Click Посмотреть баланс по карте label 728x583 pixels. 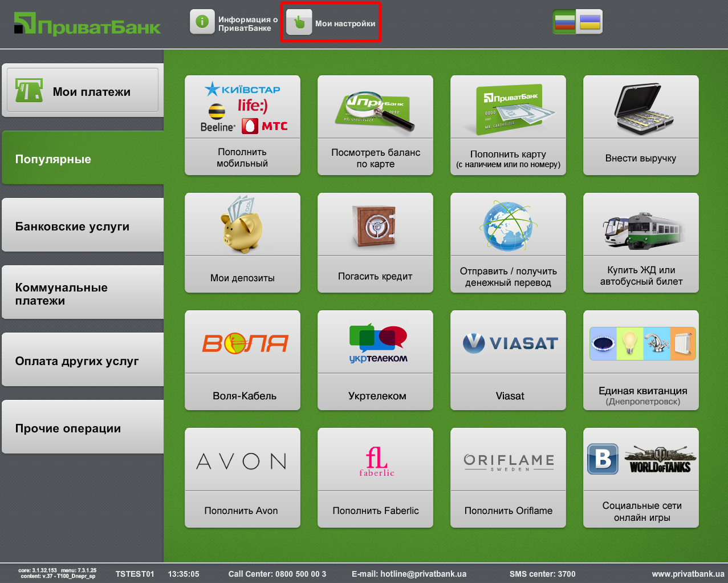pos(376,158)
